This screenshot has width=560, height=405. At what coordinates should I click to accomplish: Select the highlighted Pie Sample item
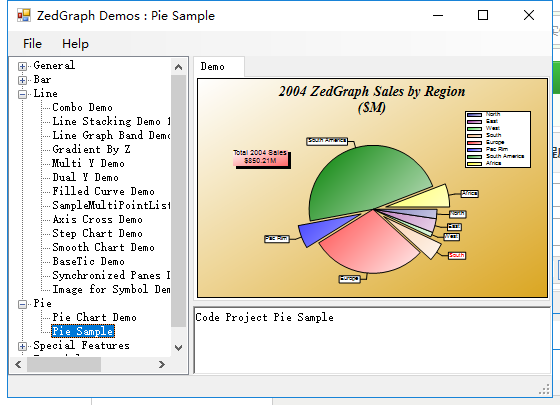[83, 331]
